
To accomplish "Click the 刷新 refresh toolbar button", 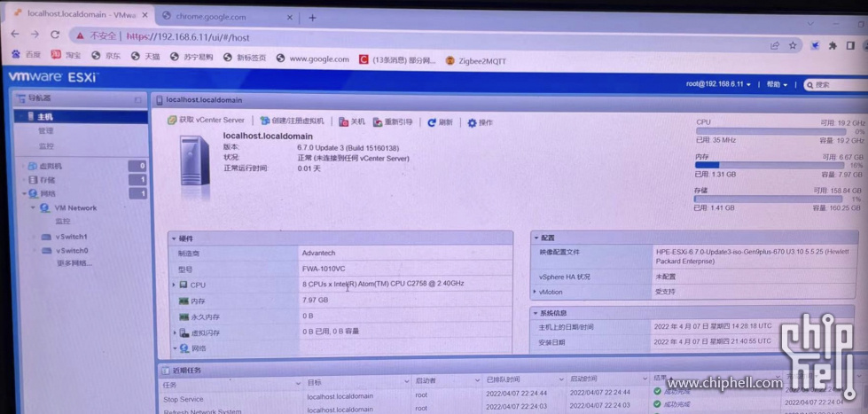I will coord(440,122).
